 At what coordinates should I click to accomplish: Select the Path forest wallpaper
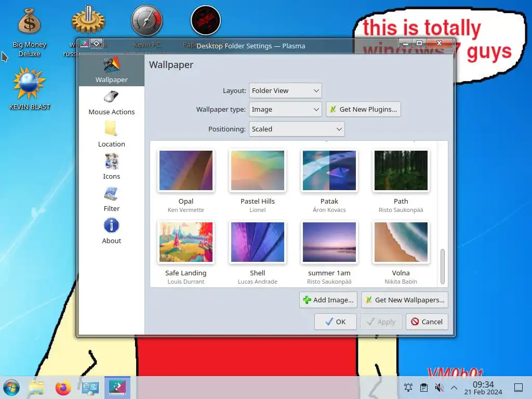point(401,170)
